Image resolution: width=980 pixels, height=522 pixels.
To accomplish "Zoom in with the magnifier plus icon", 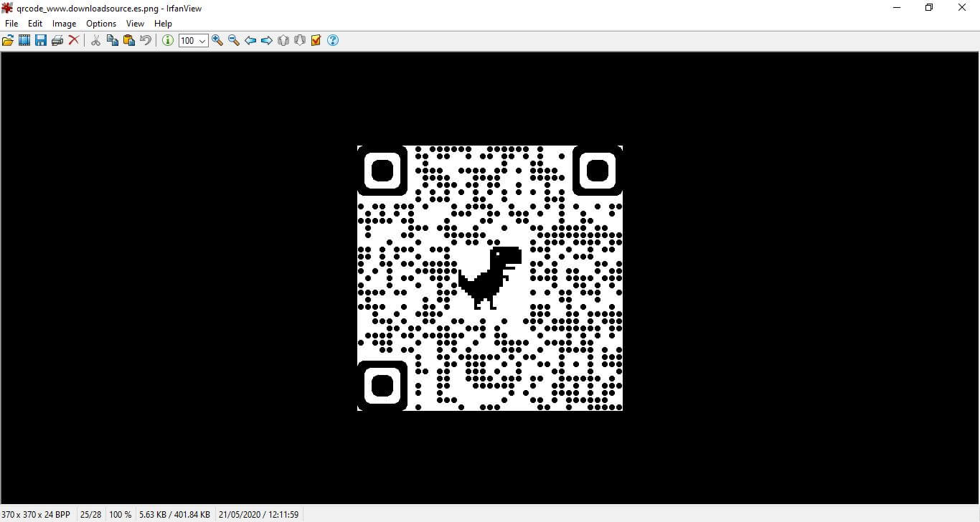I will pos(217,41).
